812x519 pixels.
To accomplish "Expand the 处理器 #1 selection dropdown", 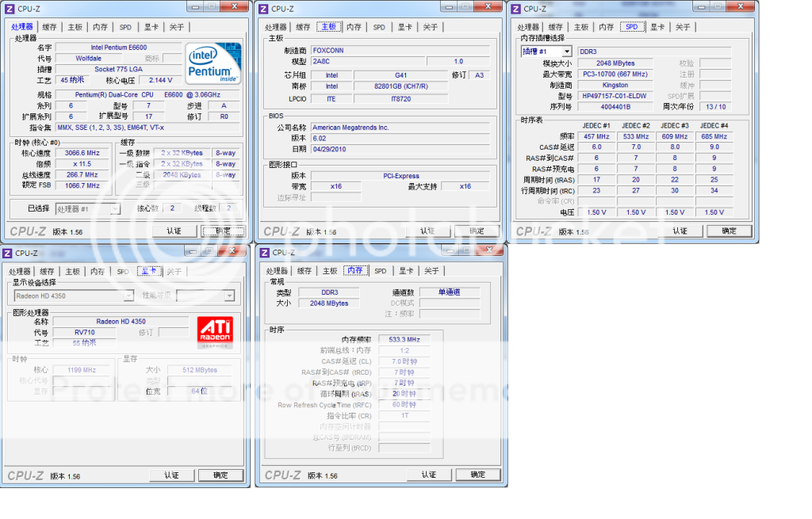I will pyautogui.click(x=87, y=208).
